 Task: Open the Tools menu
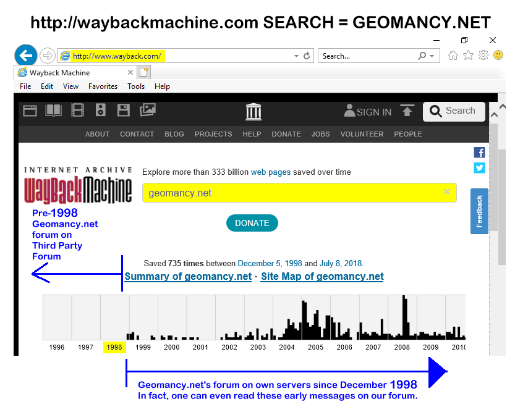pyautogui.click(x=136, y=86)
